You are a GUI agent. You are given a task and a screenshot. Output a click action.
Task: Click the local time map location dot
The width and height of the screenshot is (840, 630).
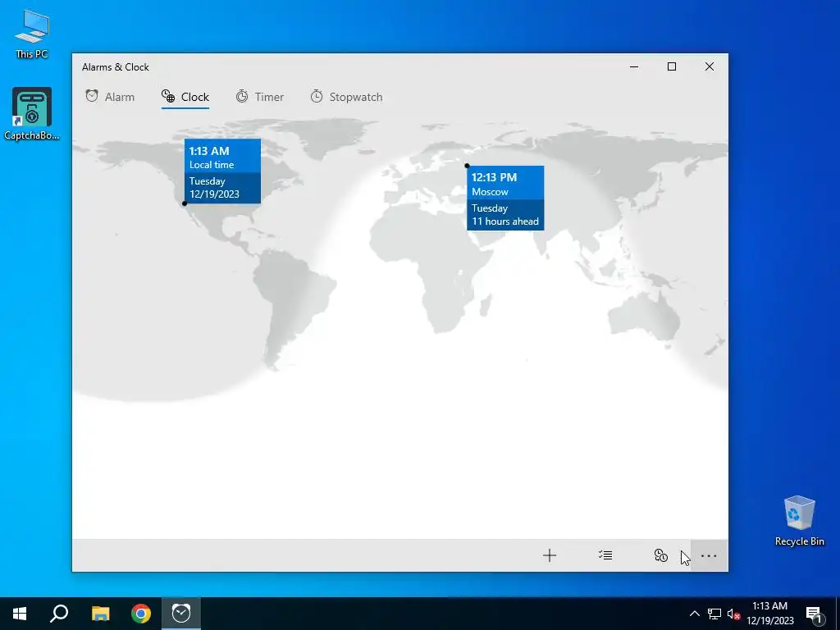pyautogui.click(x=185, y=203)
